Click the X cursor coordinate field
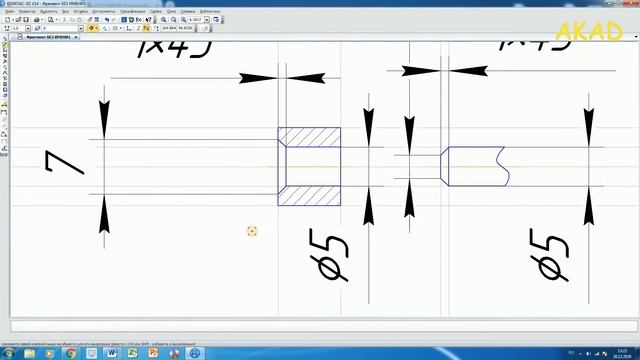This screenshot has width=640, height=360. coord(168,28)
